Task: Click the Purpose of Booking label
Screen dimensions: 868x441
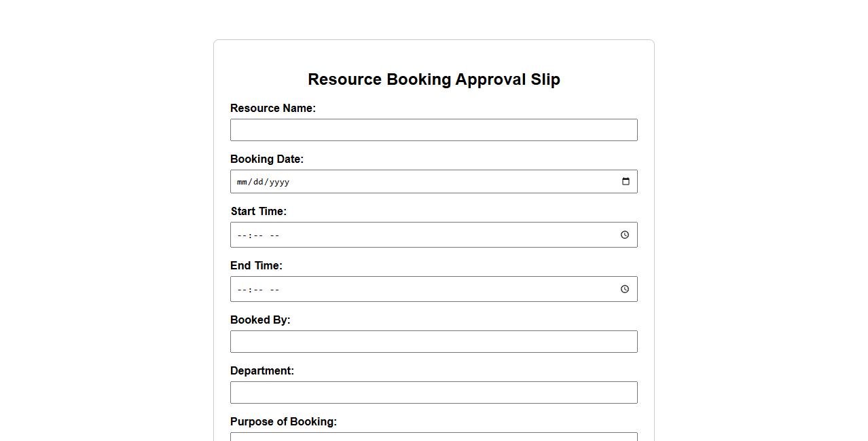Action: click(283, 422)
